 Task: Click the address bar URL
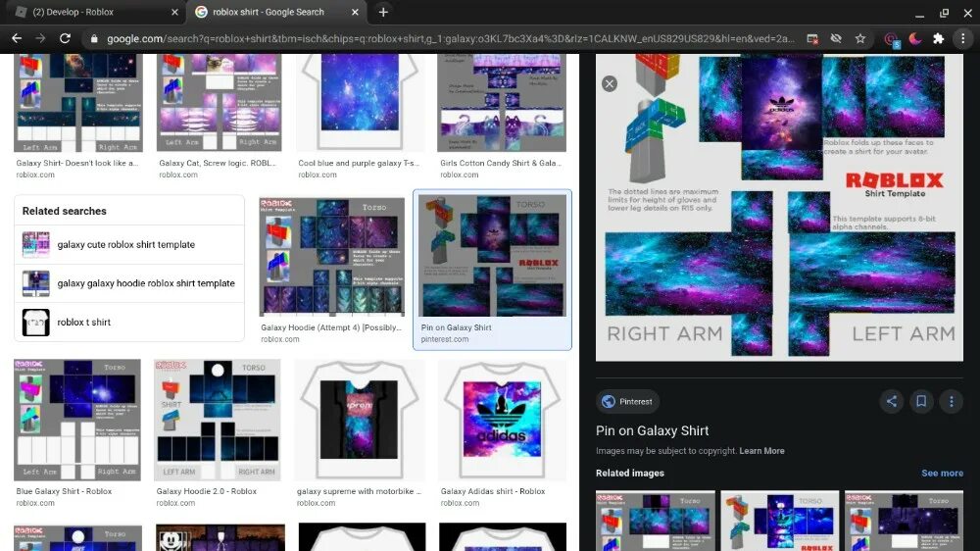(450, 39)
